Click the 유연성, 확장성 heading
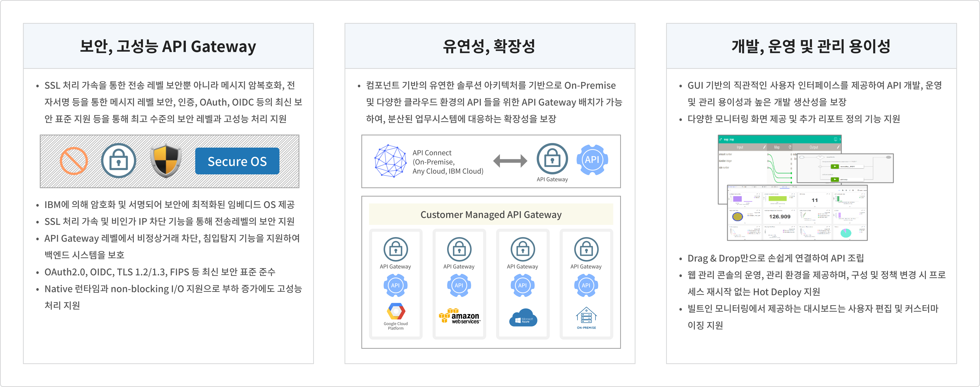This screenshot has height=387, width=980. tap(489, 46)
